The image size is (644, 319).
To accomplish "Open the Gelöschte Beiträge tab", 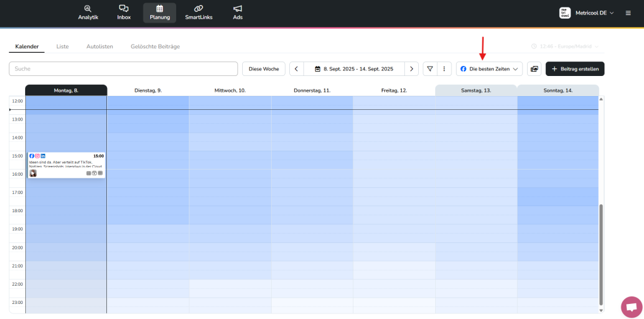I will coord(155,46).
